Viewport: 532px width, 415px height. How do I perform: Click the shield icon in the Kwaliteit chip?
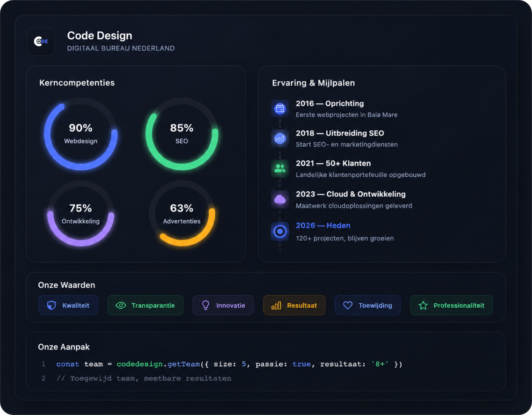point(51,305)
